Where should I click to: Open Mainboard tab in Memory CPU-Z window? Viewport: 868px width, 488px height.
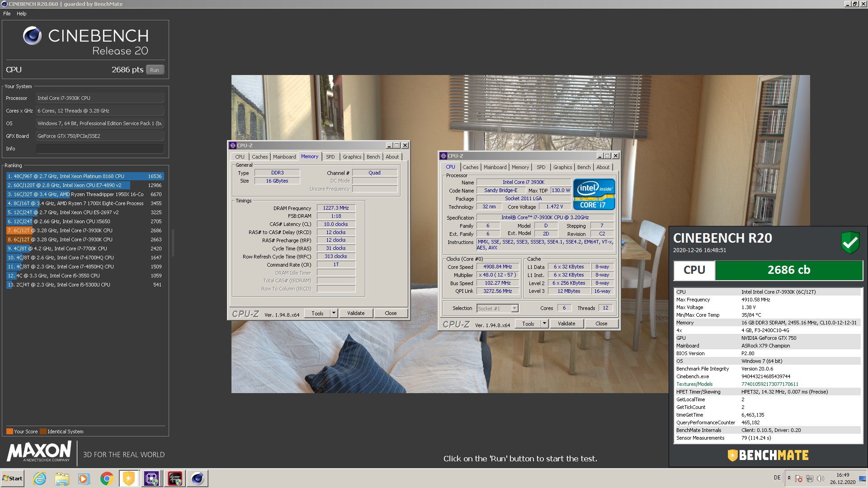284,157
